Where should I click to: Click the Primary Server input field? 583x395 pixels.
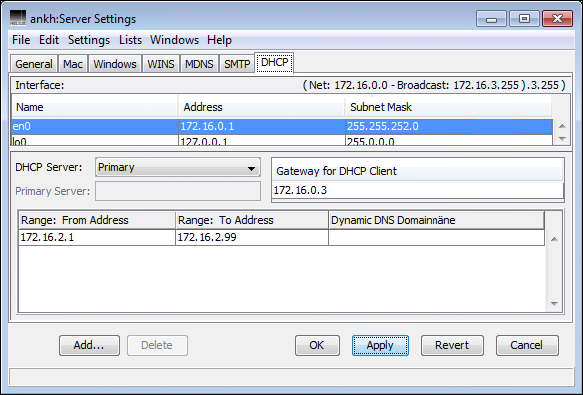[x=178, y=191]
